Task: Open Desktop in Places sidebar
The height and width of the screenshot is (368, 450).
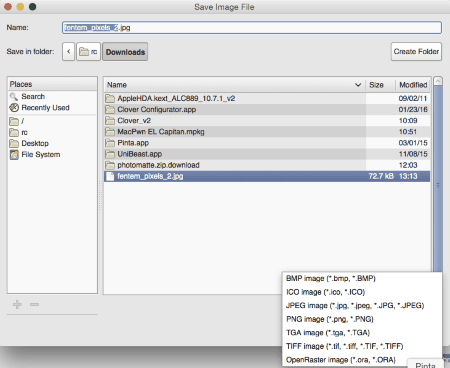Action: 52,143
